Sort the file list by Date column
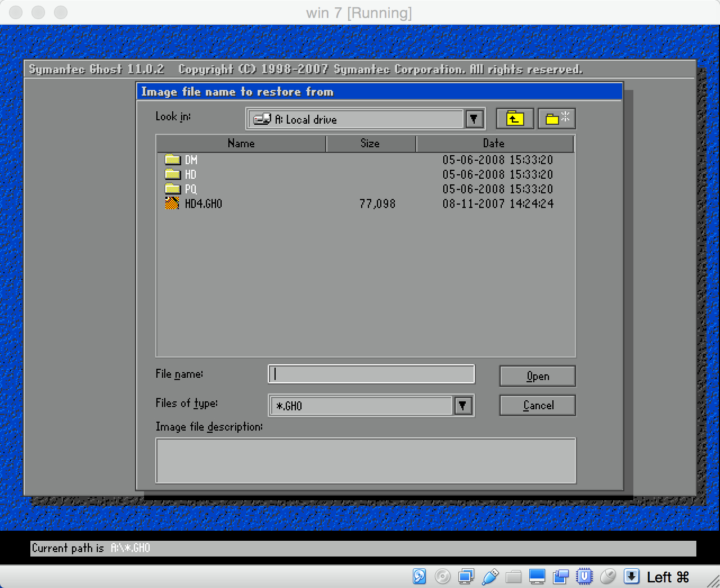720x588 pixels. [494, 143]
